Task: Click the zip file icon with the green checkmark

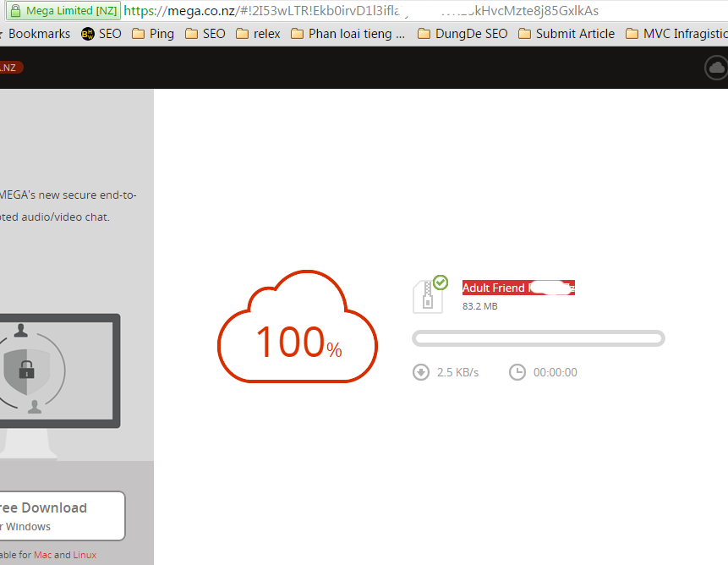Action: click(430, 295)
